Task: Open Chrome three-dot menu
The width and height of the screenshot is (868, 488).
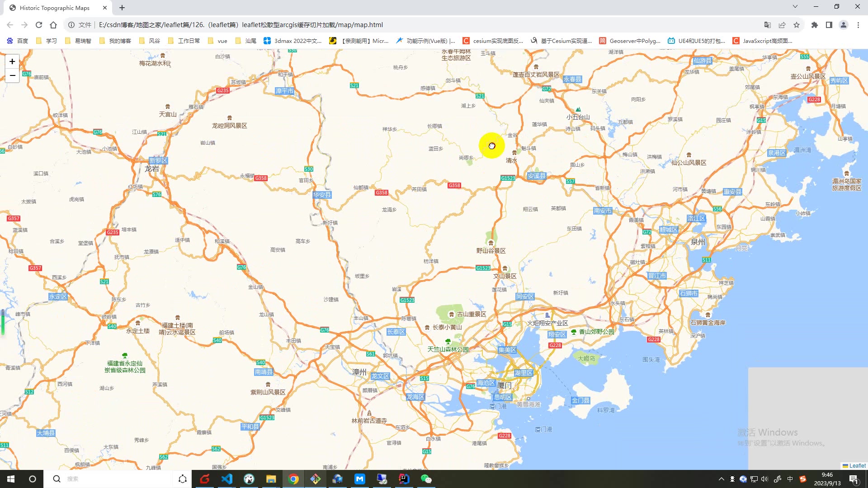Action: click(858, 25)
